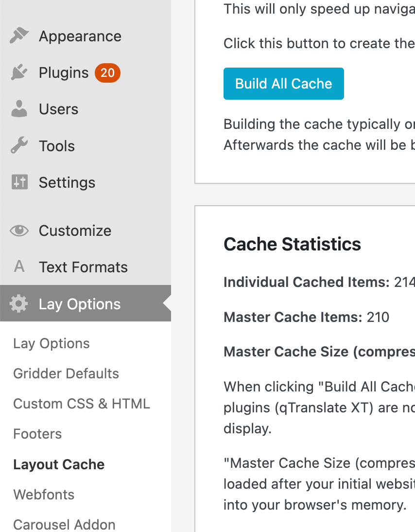Click the Plugins update count badge
415x532 pixels.
click(107, 73)
